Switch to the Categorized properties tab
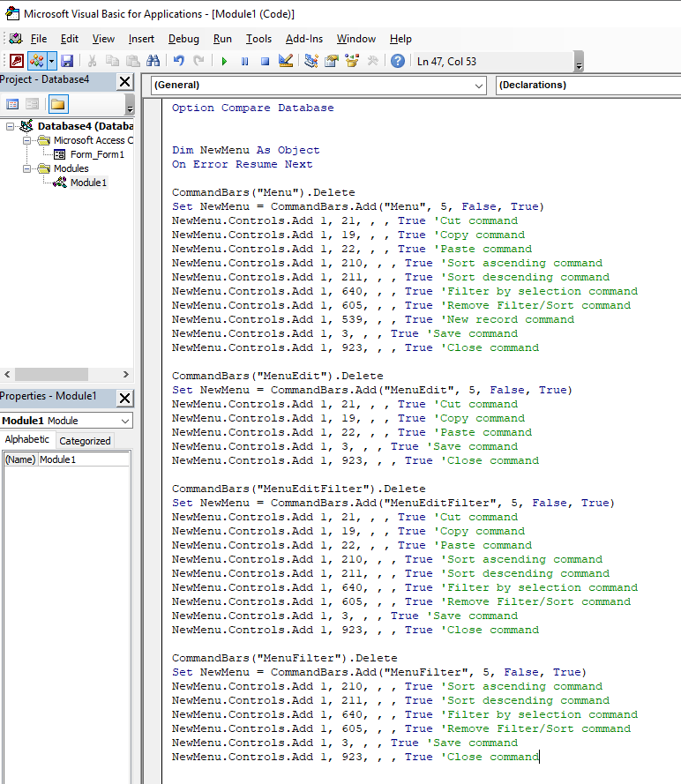The width and height of the screenshot is (681, 784). [85, 441]
